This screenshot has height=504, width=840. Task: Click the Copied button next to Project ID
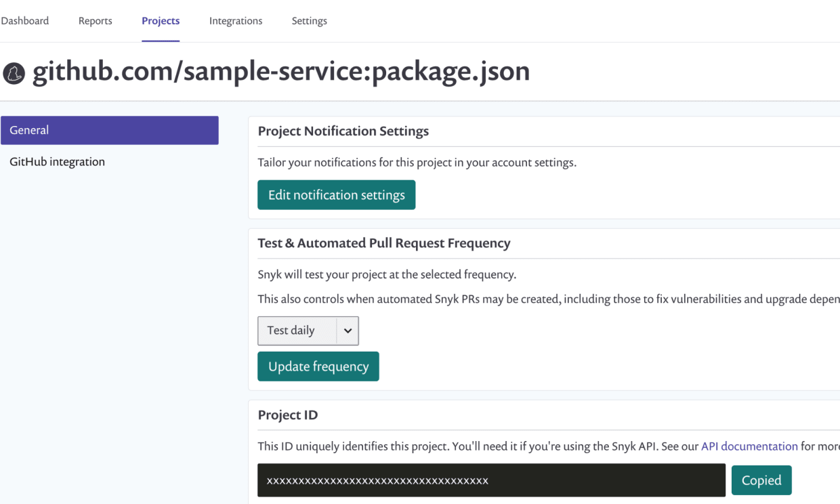pos(761,480)
